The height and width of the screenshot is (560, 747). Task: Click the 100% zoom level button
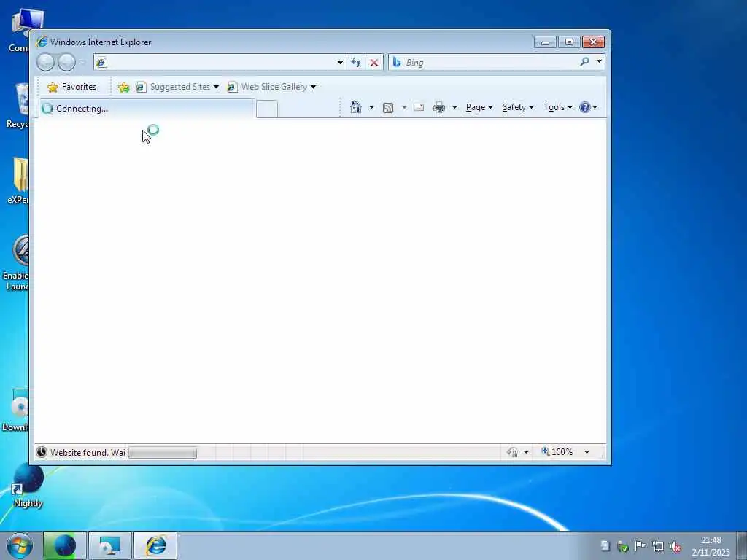coord(557,451)
